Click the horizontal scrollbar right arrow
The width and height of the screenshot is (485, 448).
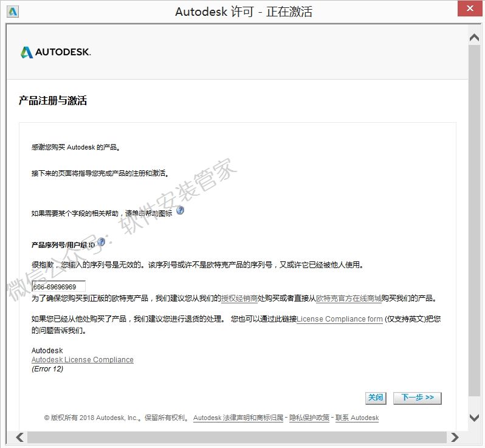(x=454, y=436)
